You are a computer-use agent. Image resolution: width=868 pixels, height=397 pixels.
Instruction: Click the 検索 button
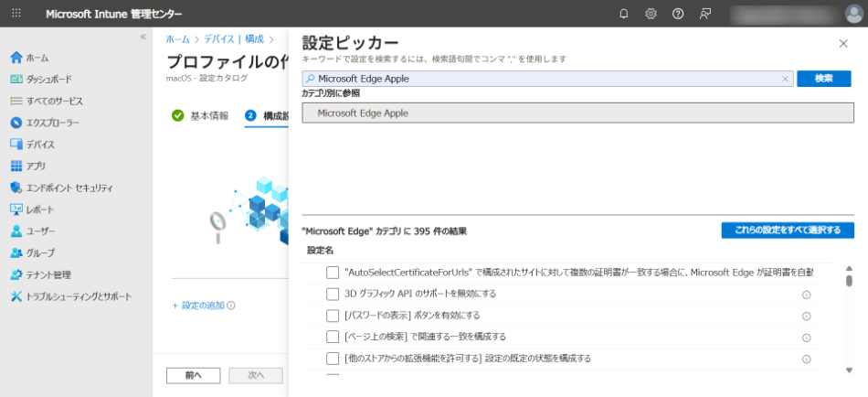[x=823, y=79]
